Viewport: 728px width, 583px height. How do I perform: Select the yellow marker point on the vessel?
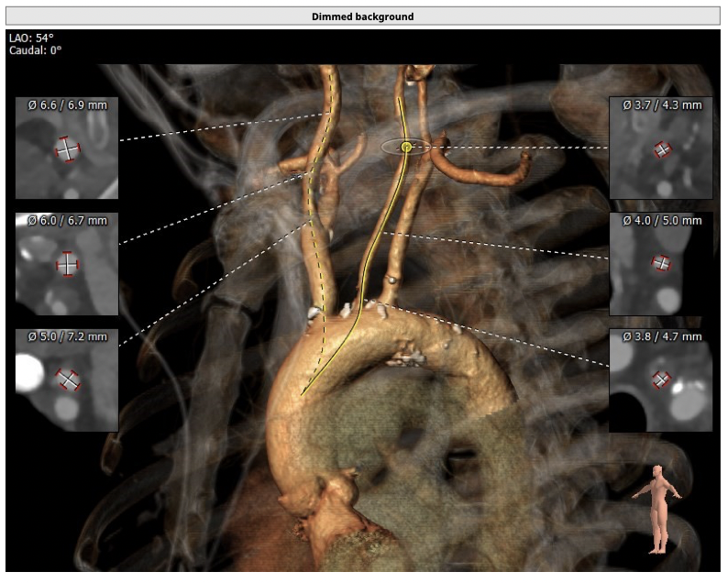(407, 147)
